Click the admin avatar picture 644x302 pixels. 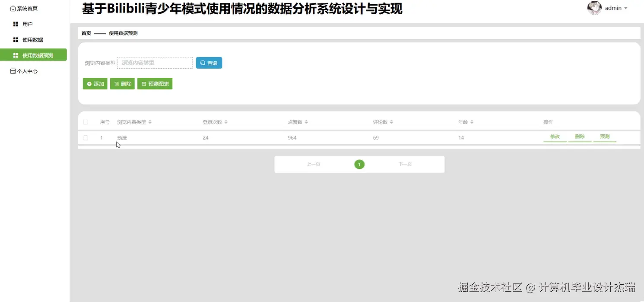594,8
